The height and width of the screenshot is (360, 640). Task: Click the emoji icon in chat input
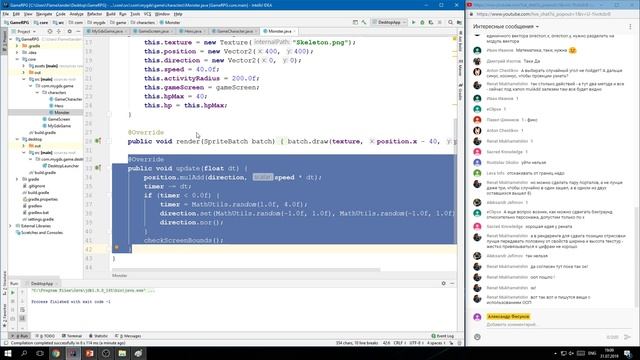[x=477, y=337]
